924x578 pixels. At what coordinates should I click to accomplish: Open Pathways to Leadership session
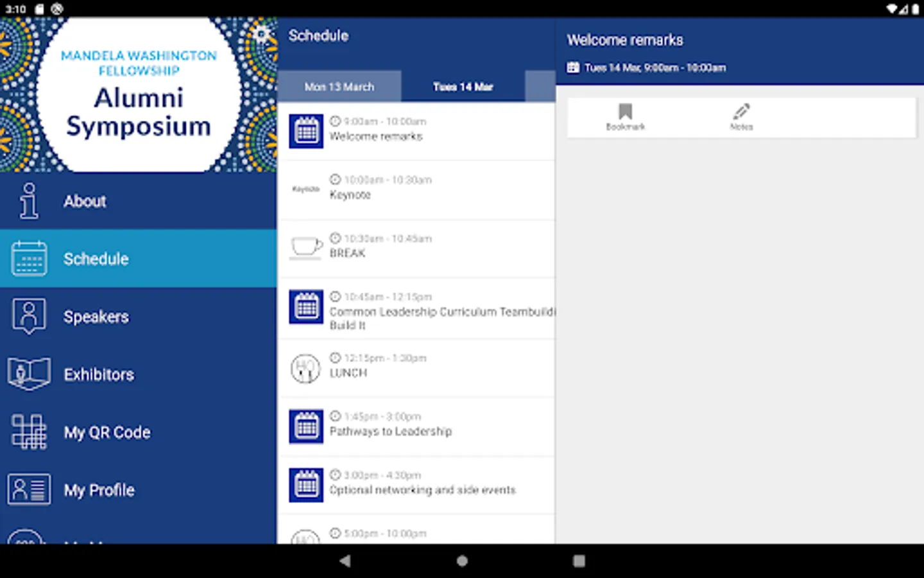tap(416, 426)
